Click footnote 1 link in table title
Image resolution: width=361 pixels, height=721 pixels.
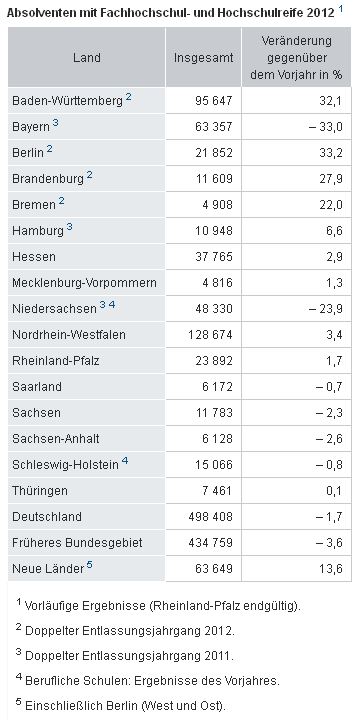(341, 9)
